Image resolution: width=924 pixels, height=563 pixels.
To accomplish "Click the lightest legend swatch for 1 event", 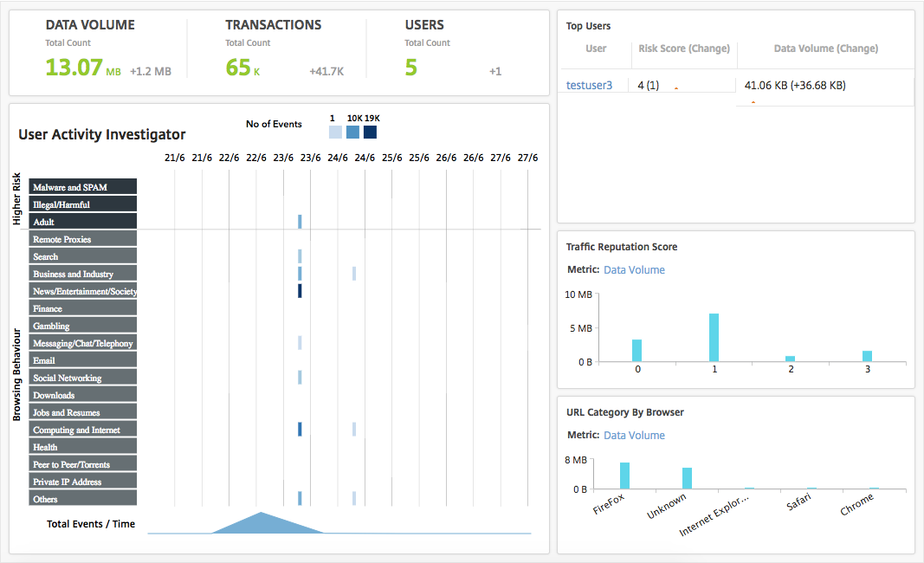I will [335, 133].
